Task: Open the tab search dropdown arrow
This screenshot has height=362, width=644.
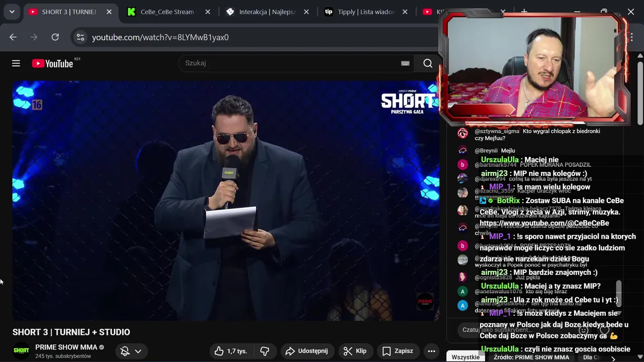Action: [x=12, y=12]
